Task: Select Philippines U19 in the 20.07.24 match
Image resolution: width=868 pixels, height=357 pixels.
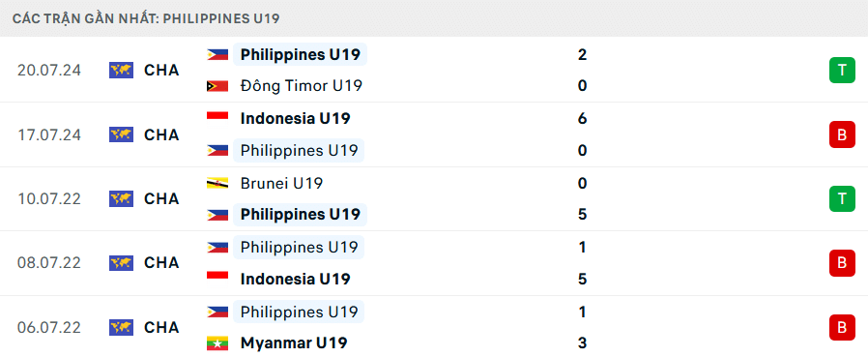Action: (301, 54)
